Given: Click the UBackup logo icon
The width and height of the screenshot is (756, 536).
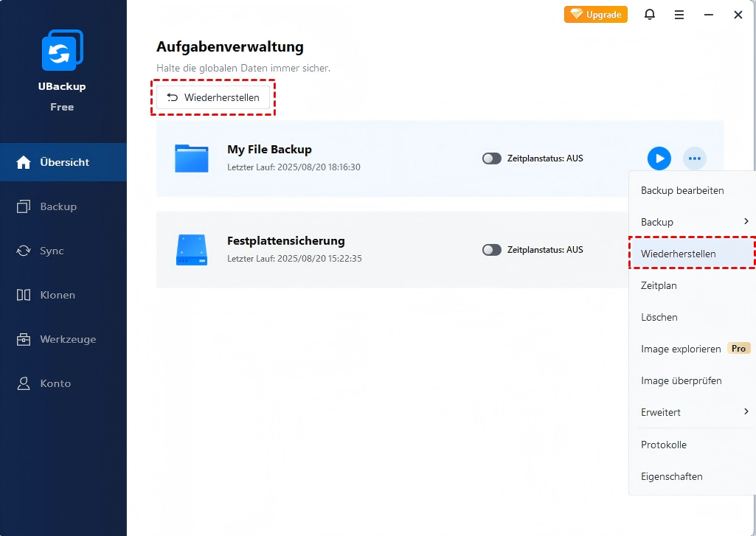Looking at the screenshot, I should pyautogui.click(x=62, y=52).
